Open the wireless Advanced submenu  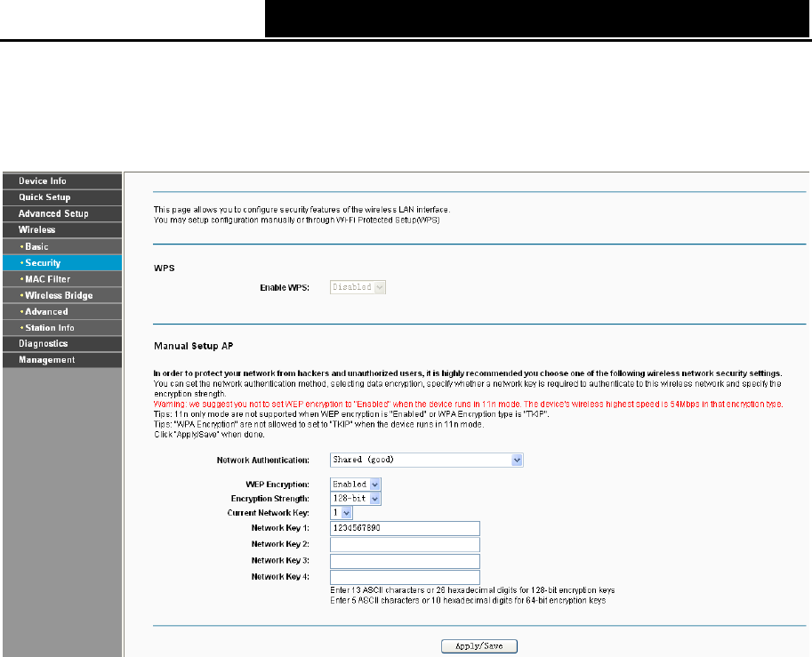pyautogui.click(x=62, y=312)
